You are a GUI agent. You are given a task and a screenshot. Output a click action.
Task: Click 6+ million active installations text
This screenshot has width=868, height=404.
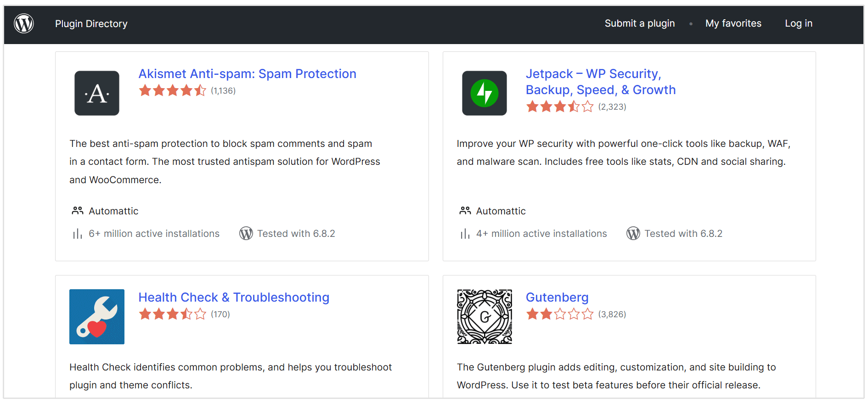(x=154, y=234)
